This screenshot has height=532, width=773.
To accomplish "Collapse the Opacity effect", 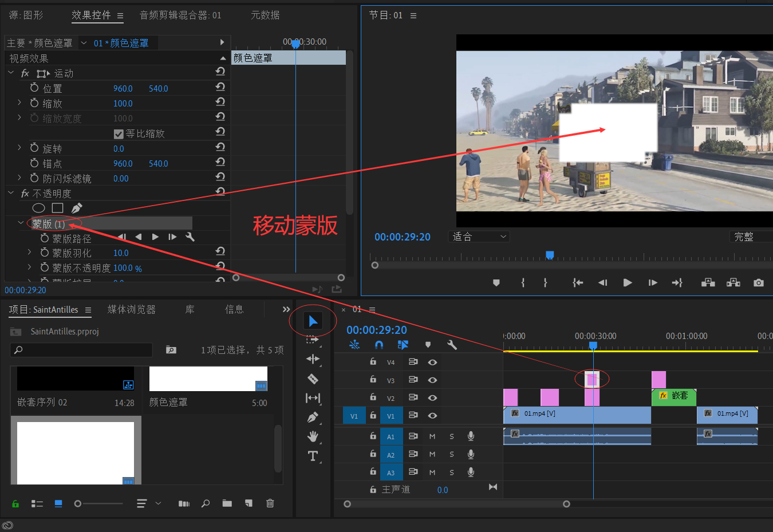I will tap(11, 193).
